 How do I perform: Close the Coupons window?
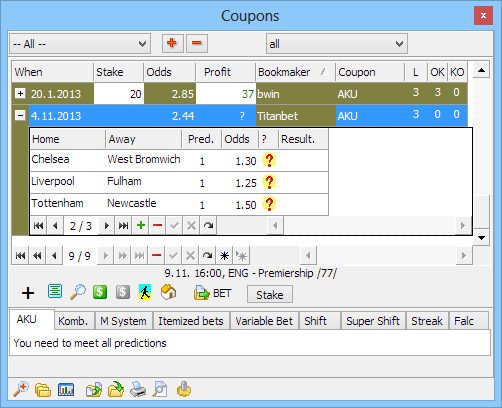coord(483,15)
